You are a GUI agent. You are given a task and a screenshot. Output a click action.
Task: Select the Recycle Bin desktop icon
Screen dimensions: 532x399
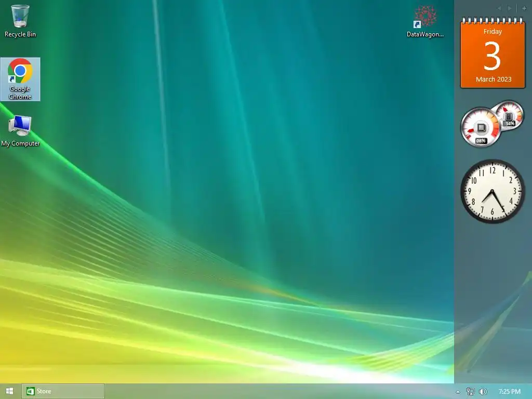pos(20,21)
